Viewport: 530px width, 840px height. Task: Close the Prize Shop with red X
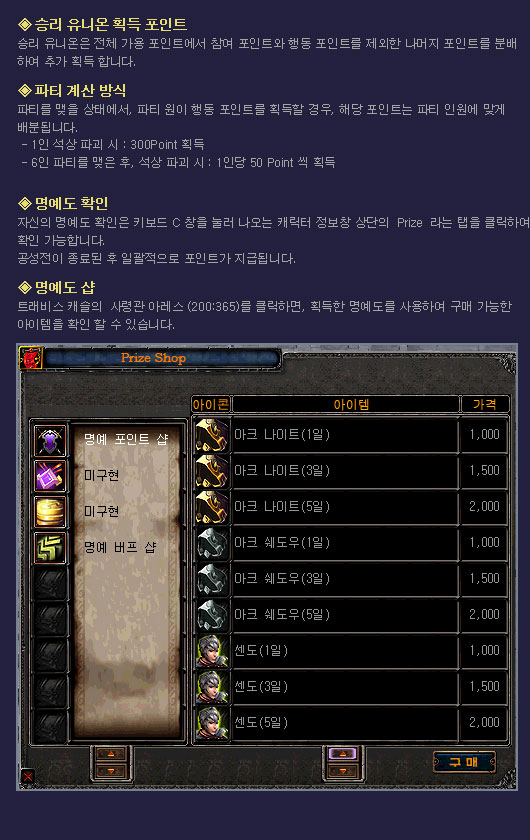[x=28, y=776]
